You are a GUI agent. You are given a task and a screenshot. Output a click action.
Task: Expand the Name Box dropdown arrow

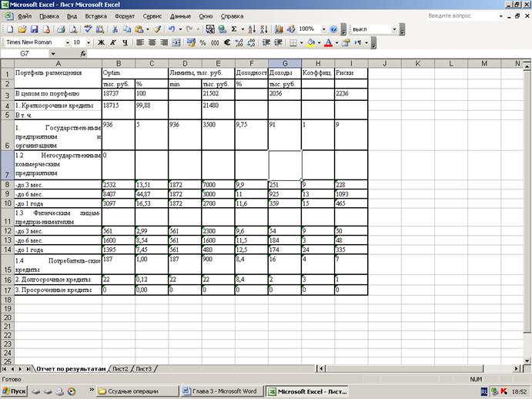point(53,54)
